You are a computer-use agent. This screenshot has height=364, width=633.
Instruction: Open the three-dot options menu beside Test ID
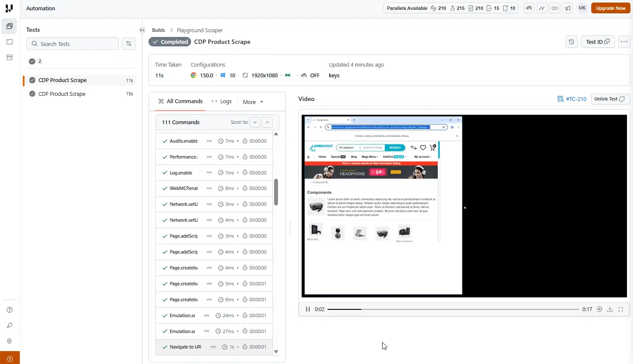pos(624,42)
